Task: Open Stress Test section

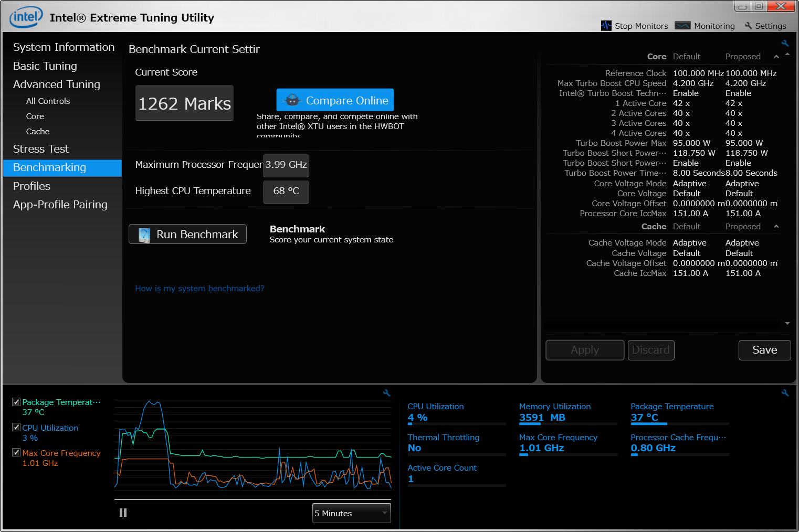Action: tap(41, 149)
